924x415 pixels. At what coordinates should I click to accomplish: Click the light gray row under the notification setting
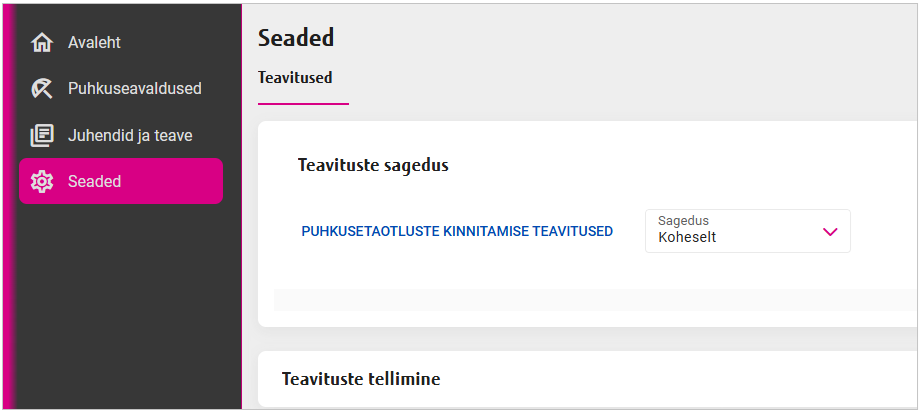590,299
